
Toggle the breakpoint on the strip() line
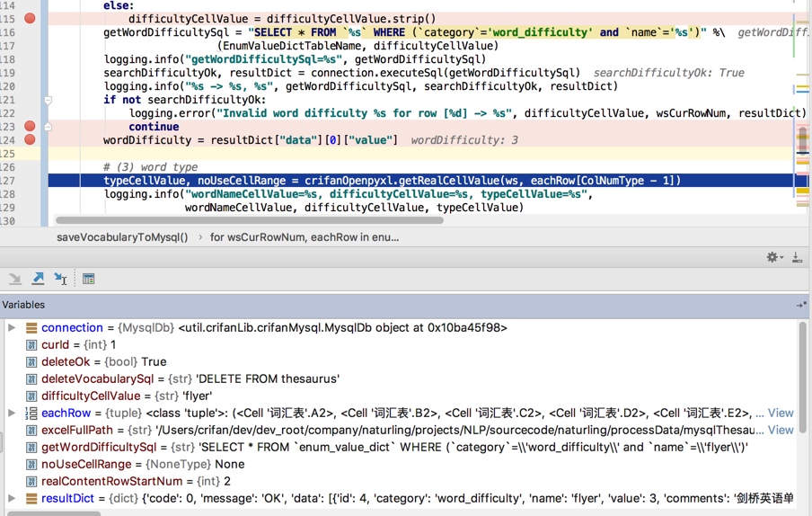tap(30, 19)
